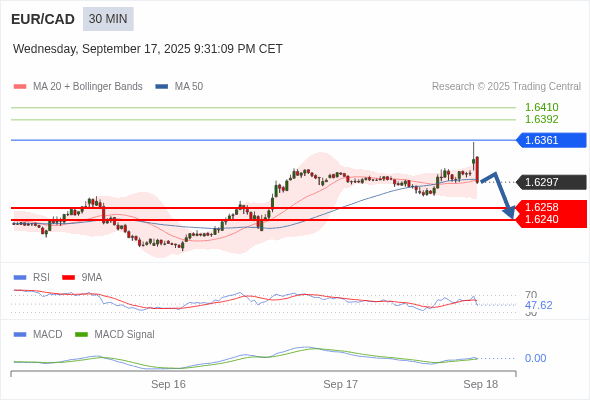Click the 9MA legend label
This screenshot has height=400, width=590.
(x=91, y=278)
